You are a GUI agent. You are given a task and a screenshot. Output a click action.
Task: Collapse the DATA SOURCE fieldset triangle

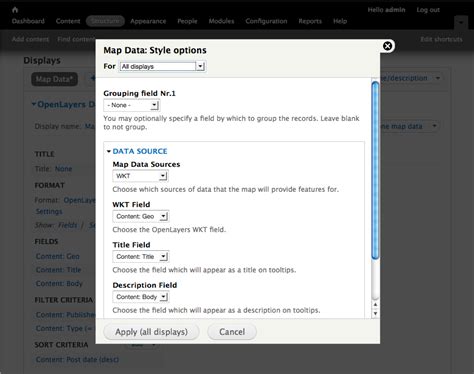(109, 151)
